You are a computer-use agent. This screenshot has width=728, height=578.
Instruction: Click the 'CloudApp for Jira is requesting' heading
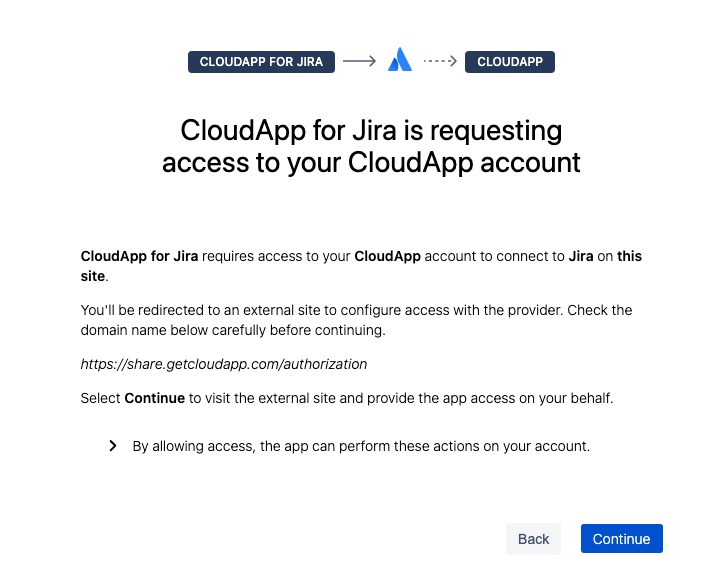tap(371, 146)
